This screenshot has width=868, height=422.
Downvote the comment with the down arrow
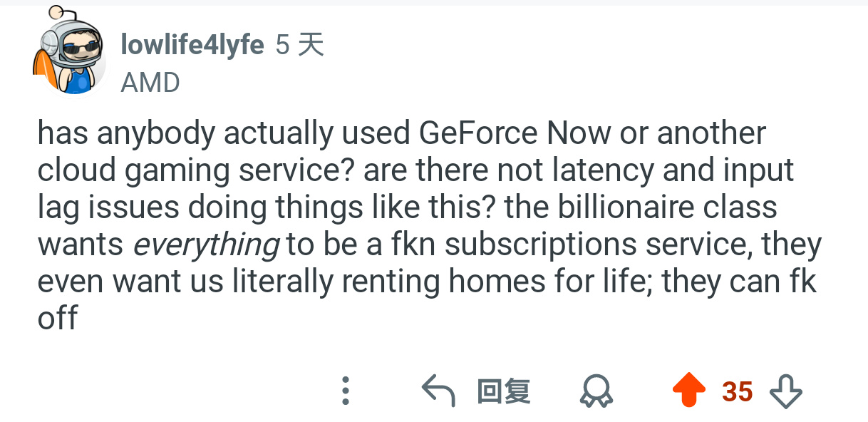tap(786, 391)
